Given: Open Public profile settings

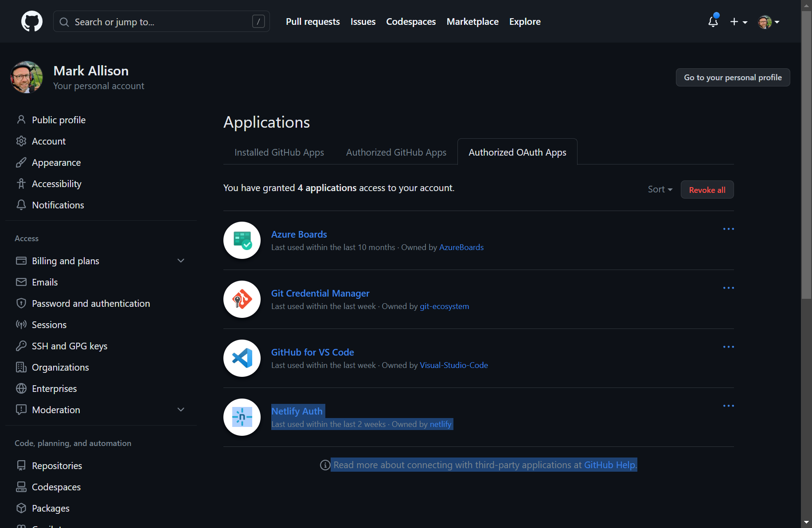Looking at the screenshot, I should [59, 120].
